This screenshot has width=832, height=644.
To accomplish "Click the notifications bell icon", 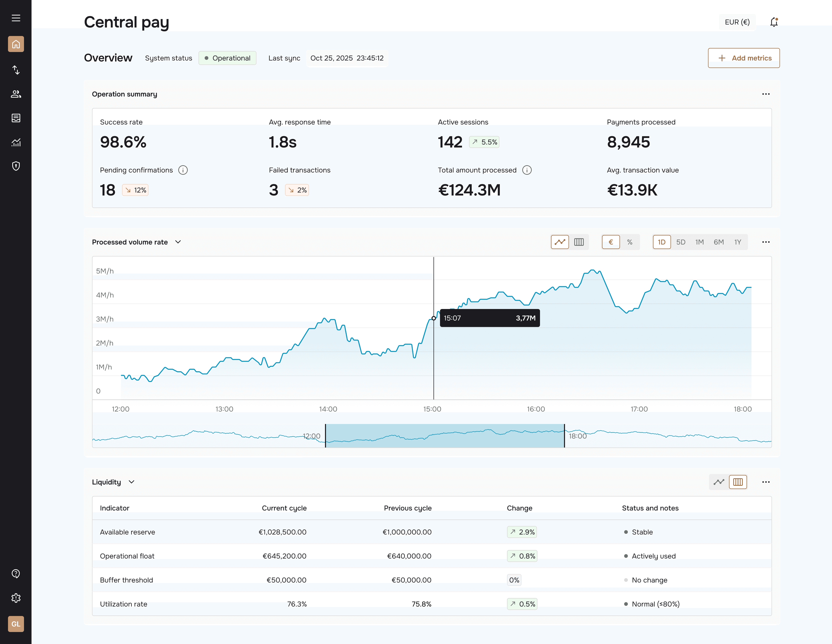I will pos(773,22).
